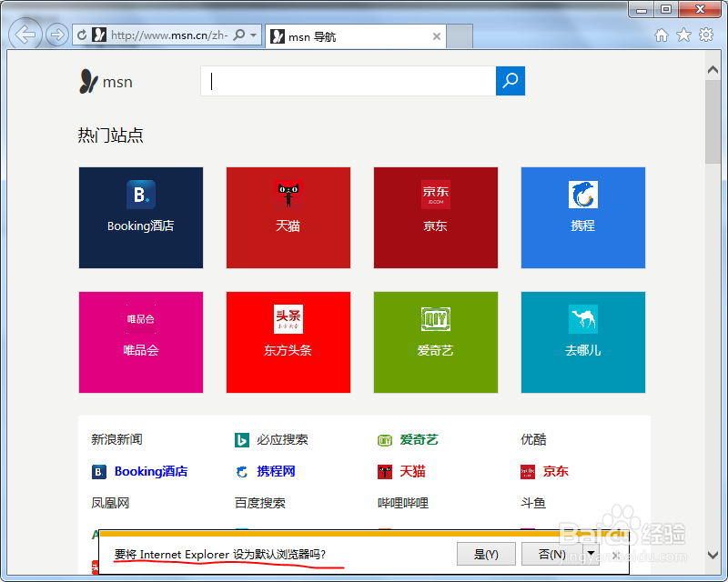Click the Booking B icon in link list
728x582 pixels.
99,472
